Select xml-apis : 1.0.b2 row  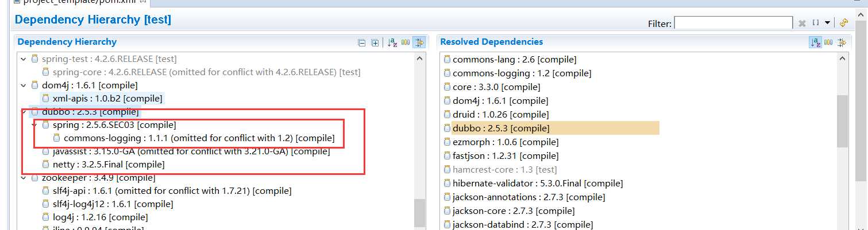point(103,99)
